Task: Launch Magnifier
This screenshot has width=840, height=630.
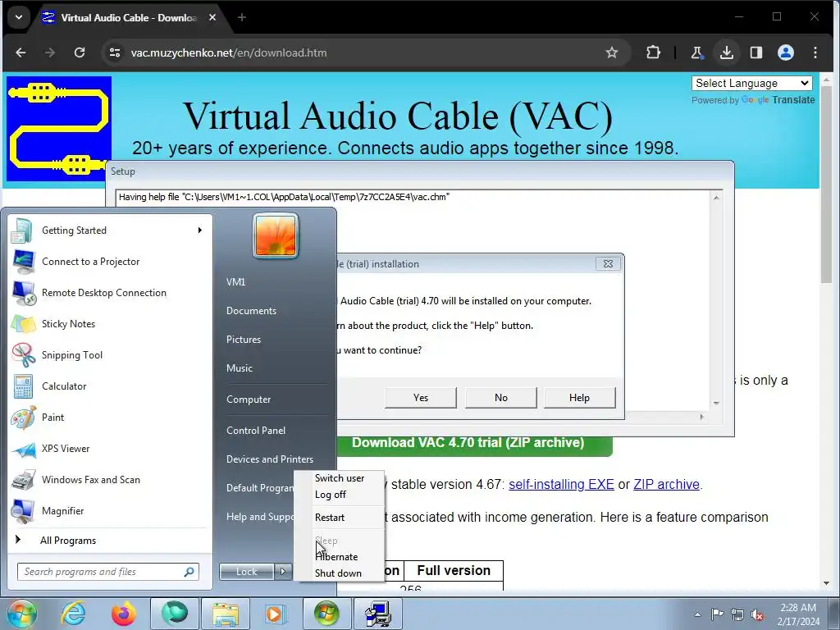Action: click(x=110, y=510)
